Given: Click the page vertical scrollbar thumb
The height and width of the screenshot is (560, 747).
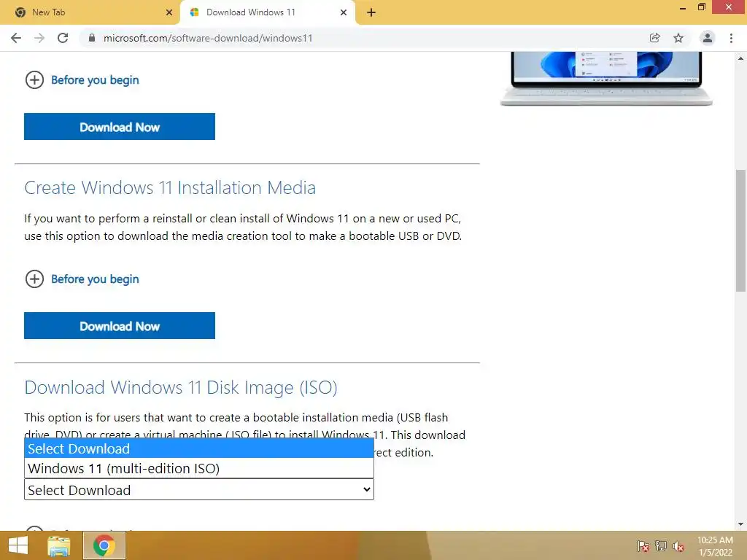Looking at the screenshot, I should coord(741,230).
